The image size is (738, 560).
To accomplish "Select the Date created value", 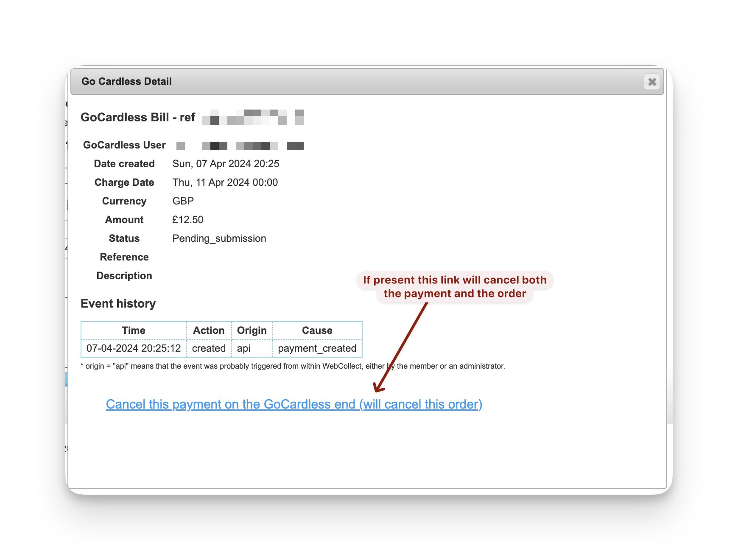I will pos(226,164).
